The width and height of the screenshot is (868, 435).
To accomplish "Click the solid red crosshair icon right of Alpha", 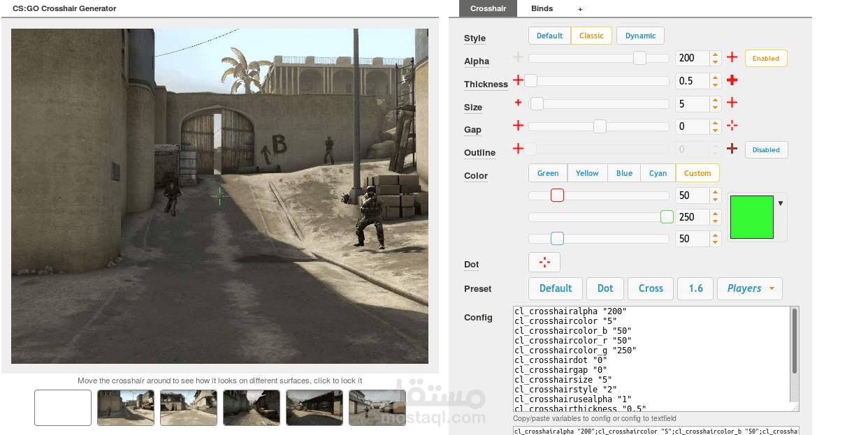I will tap(732, 57).
